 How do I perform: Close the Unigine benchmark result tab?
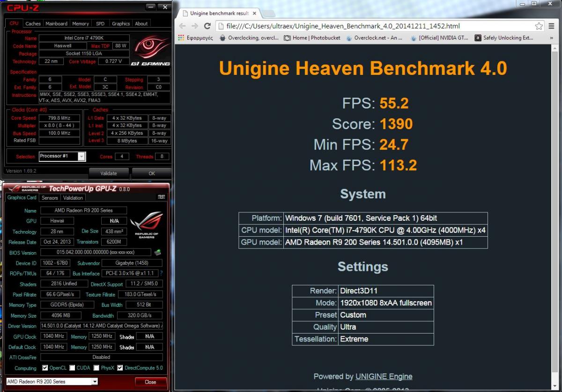tap(253, 13)
